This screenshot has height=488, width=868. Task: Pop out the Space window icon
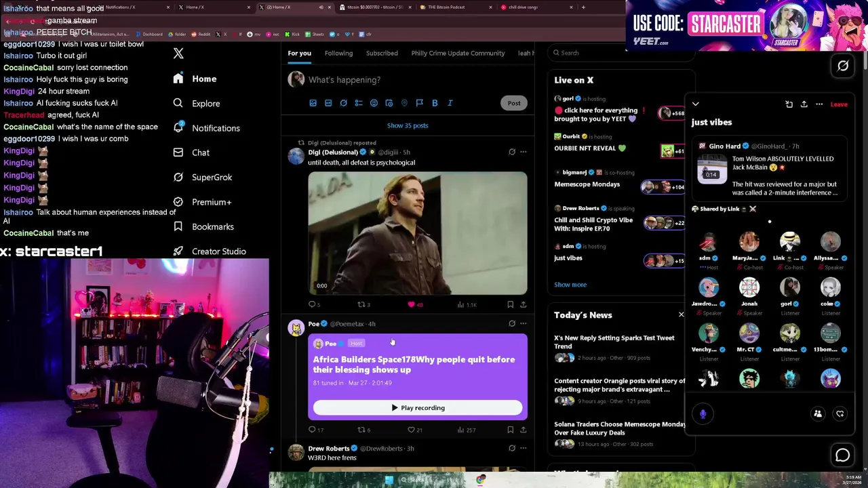point(789,104)
